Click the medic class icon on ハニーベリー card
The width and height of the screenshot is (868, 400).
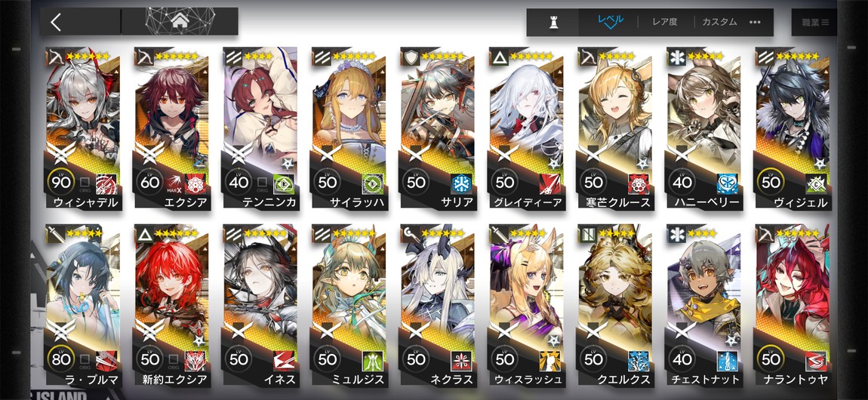[x=676, y=56]
